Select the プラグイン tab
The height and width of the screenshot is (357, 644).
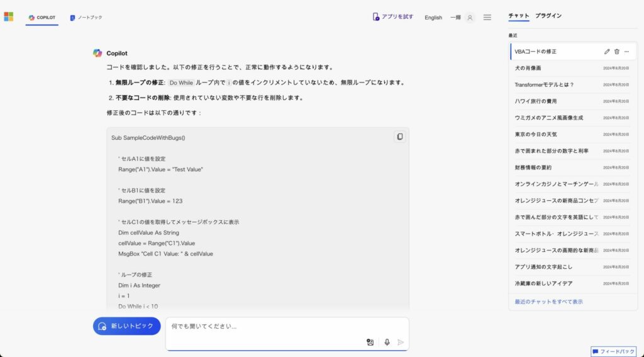[548, 16]
